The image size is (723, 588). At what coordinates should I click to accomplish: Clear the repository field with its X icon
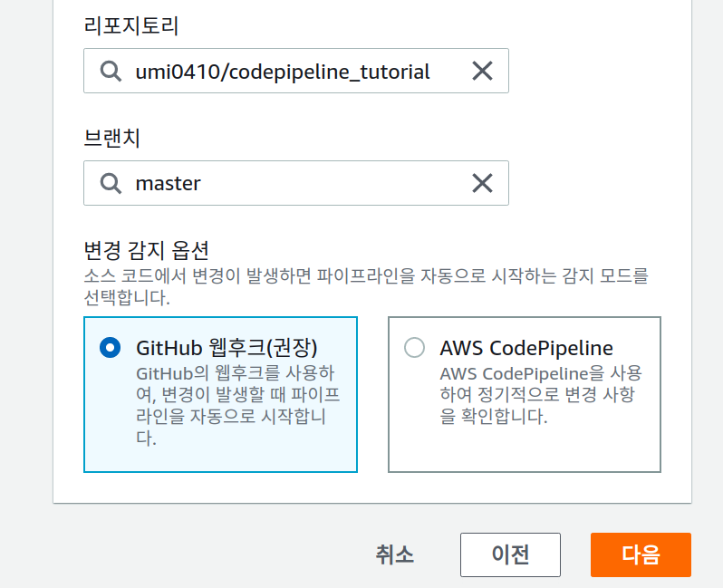pos(482,71)
